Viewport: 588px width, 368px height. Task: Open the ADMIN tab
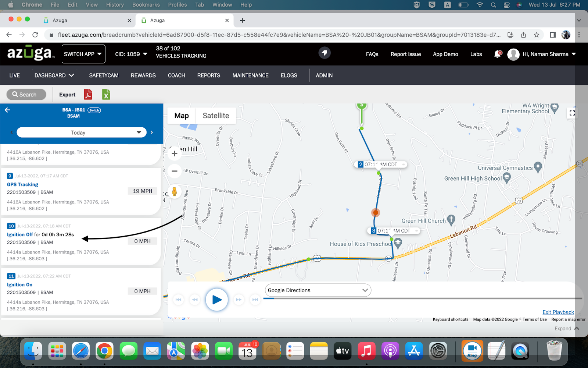tap(324, 75)
